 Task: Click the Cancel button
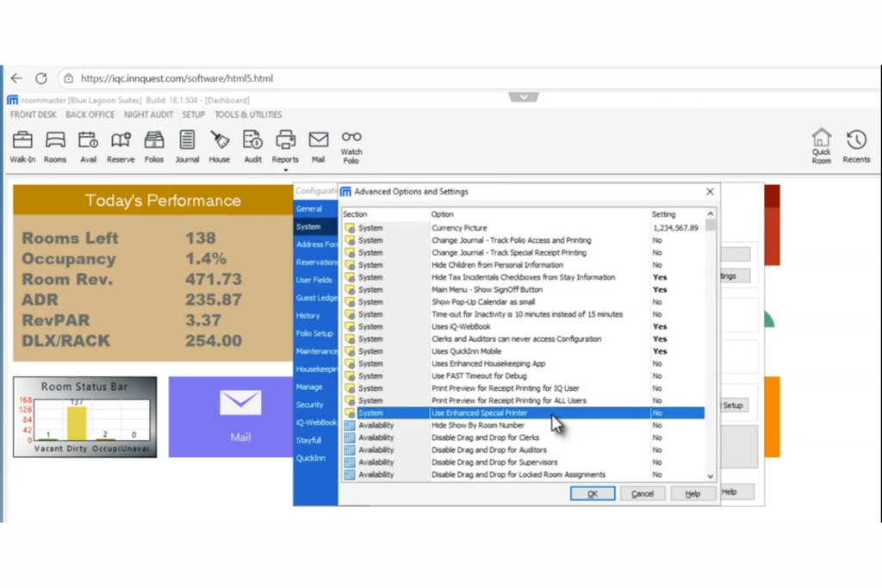[643, 493]
